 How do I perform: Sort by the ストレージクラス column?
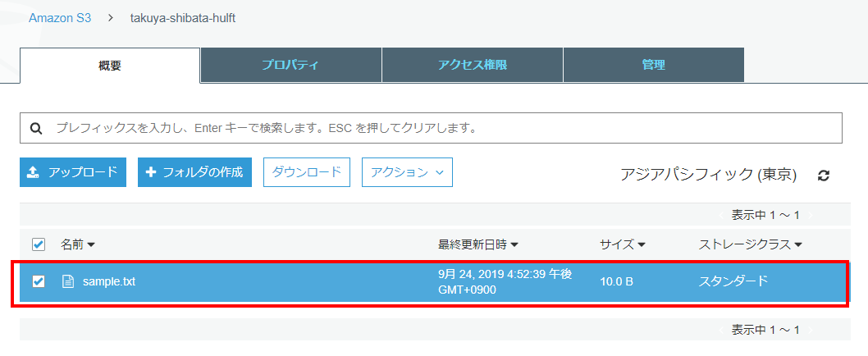tap(750, 244)
